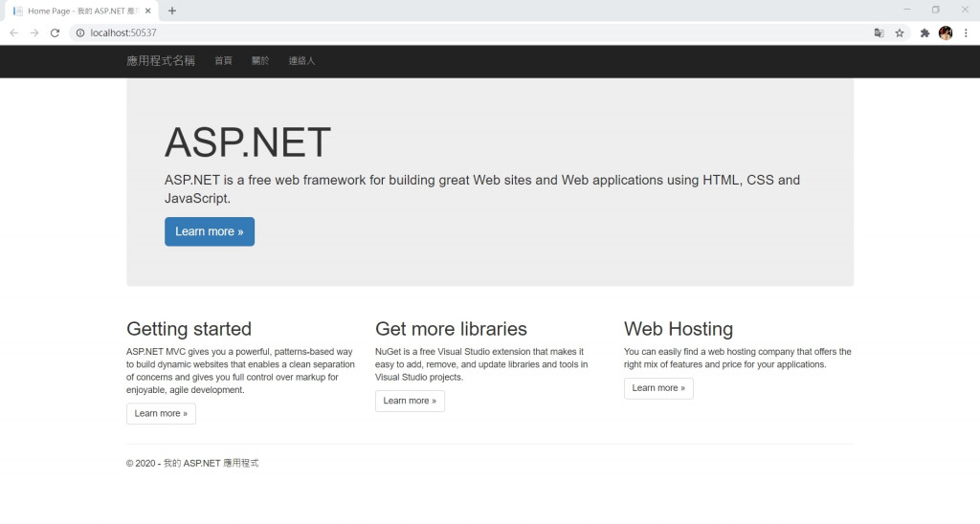Click the 'ASP.NET MVC gives you' paragraph
The width and height of the screenshot is (980, 524).
240,371
